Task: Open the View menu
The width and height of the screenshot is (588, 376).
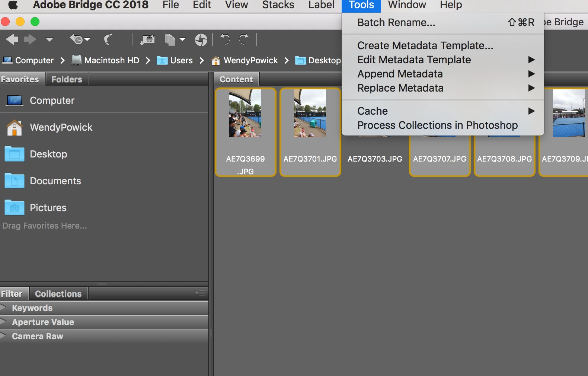Action: pos(236,5)
